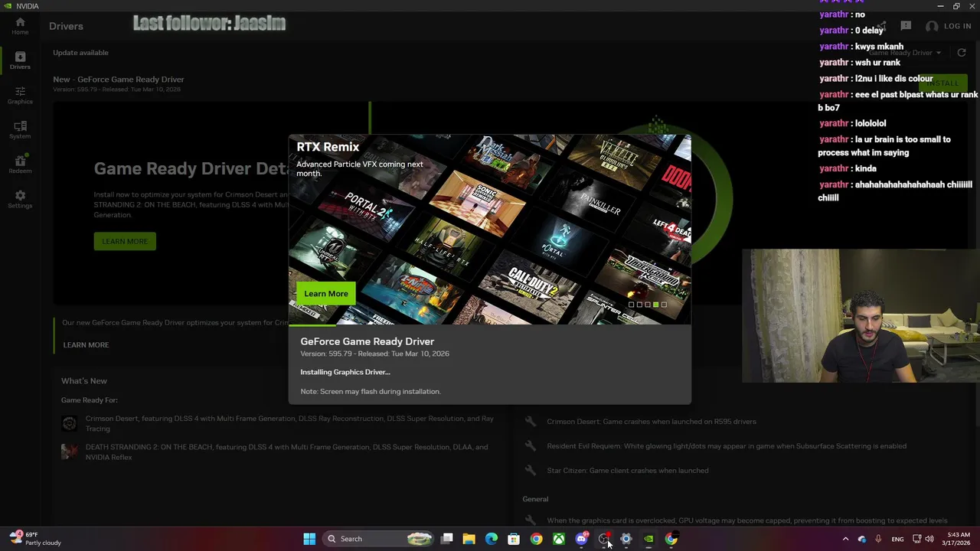Open Discord from the taskbar

click(581, 539)
